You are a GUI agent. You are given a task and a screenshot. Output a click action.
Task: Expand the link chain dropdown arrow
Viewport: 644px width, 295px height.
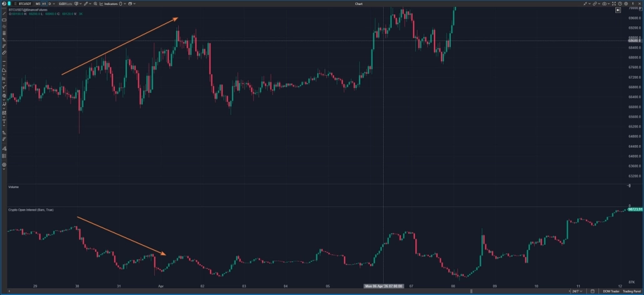click(x=599, y=4)
